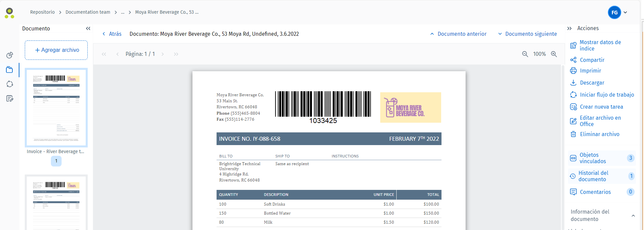Zoom in with the plus magnifier

coord(554,54)
